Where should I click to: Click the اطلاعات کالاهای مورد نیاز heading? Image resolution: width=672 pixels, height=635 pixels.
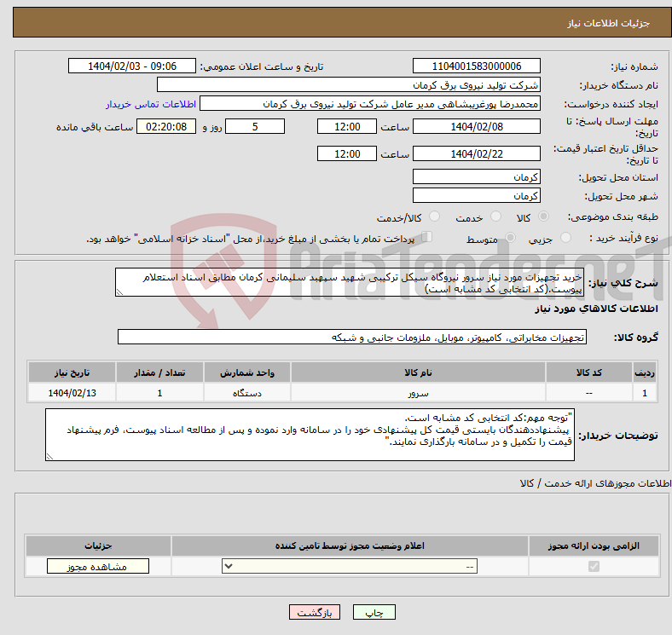(x=596, y=309)
